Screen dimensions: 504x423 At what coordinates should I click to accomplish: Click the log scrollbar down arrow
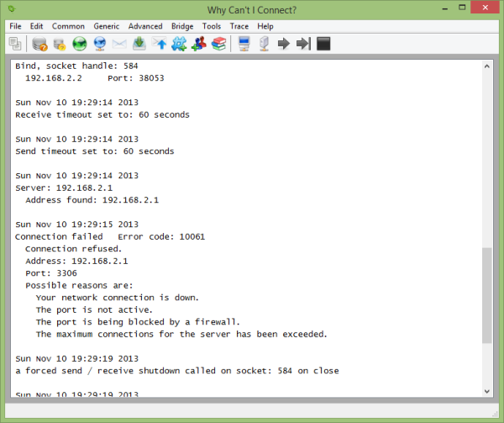(x=486, y=391)
